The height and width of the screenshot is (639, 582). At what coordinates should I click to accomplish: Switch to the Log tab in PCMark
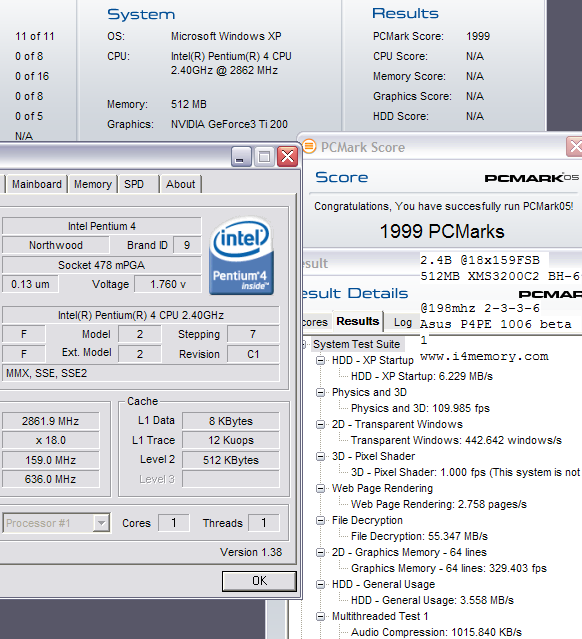click(x=403, y=322)
